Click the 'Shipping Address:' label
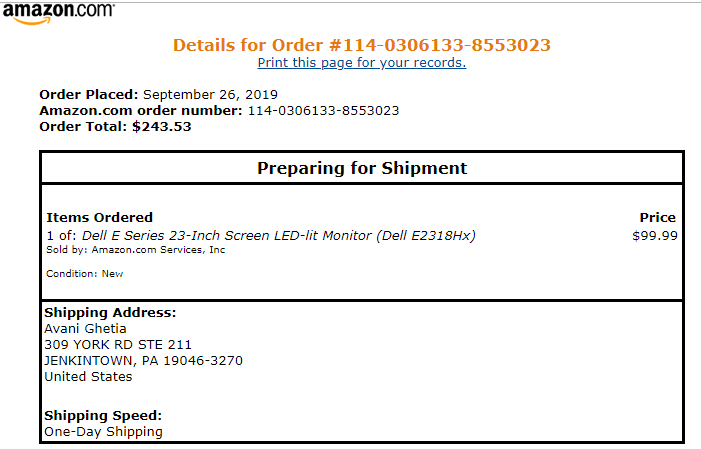Screen dimensions: 701x449 pos(110,313)
